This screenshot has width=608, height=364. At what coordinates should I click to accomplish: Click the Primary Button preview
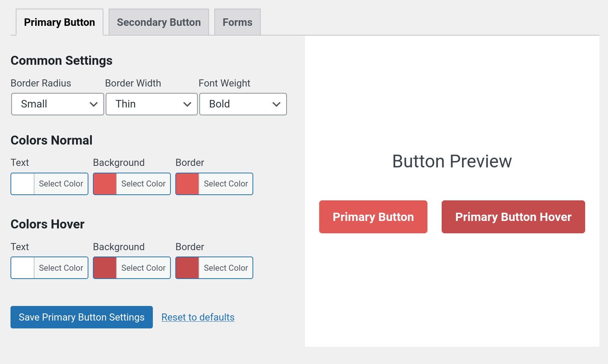pyautogui.click(x=373, y=217)
